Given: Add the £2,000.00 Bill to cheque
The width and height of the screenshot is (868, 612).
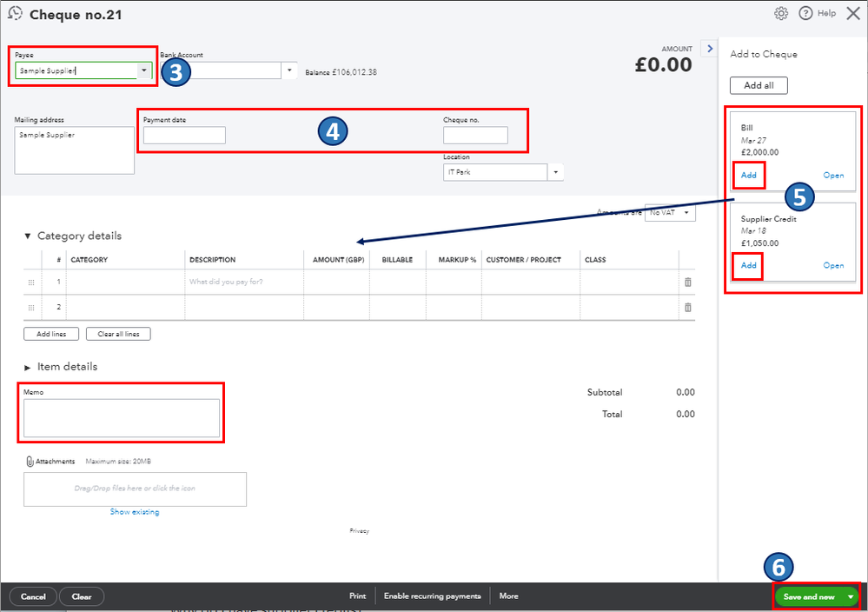Looking at the screenshot, I should [748, 175].
